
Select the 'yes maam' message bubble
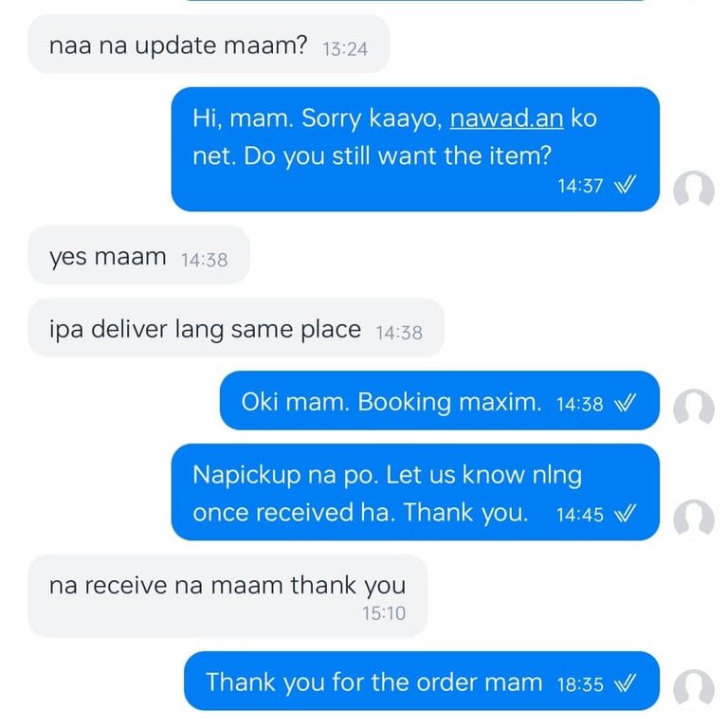click(x=138, y=255)
